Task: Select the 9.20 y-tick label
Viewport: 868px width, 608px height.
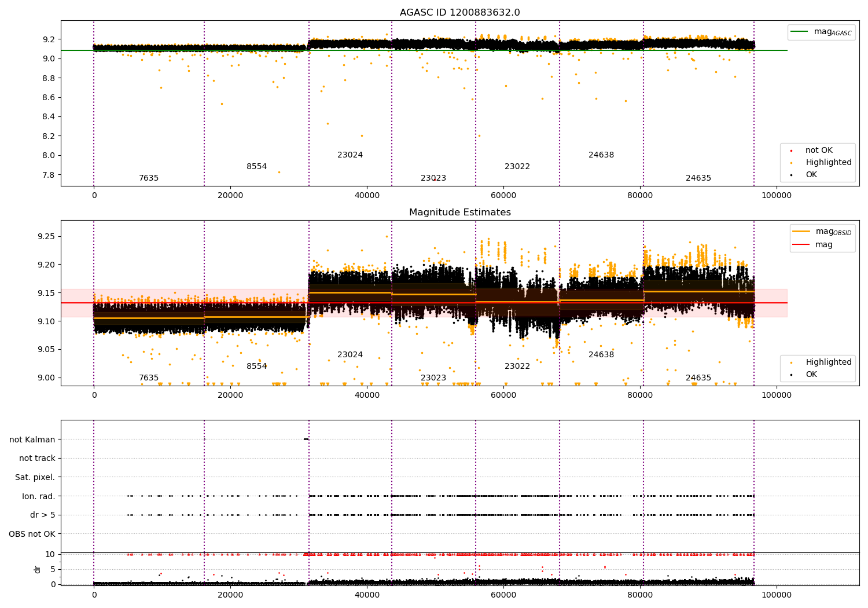Action: (x=46, y=265)
